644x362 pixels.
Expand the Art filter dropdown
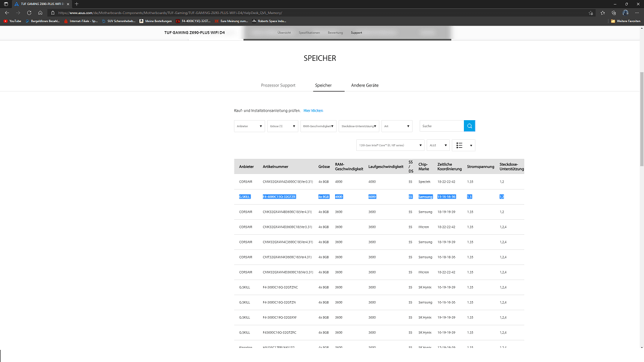click(397, 126)
